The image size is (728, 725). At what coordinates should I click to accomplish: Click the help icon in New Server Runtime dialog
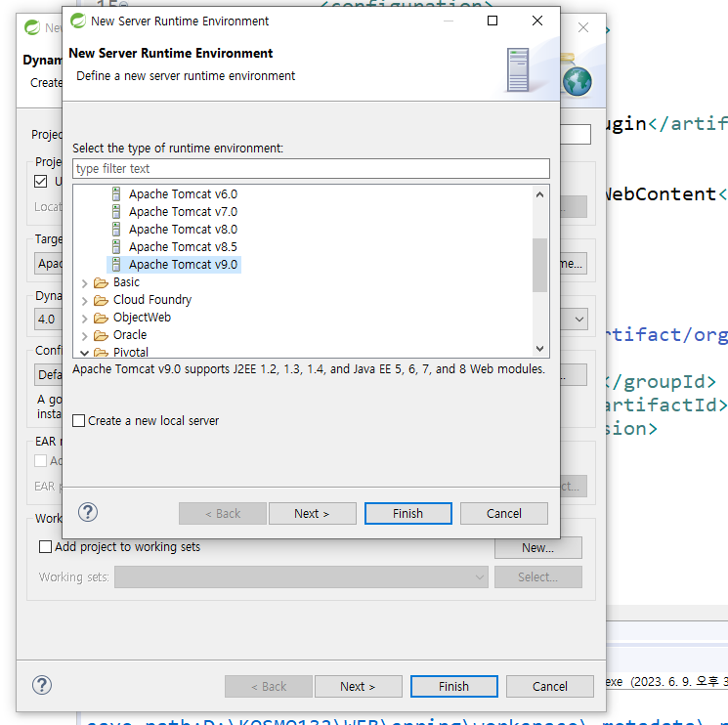88,512
